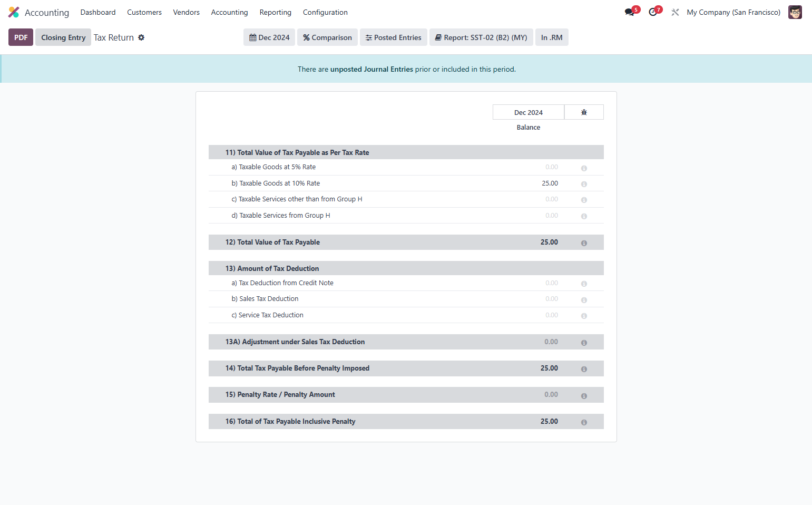
Task: Click the Closing Entry button
Action: (63, 37)
